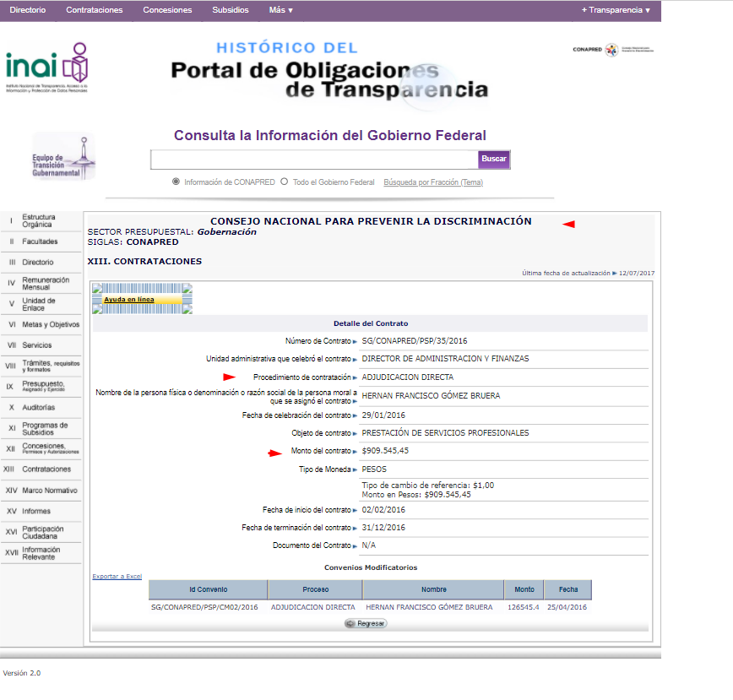The image size is (733, 700).
Task: Open Equipo de Transición Gubernamental image
Action: [x=63, y=156]
